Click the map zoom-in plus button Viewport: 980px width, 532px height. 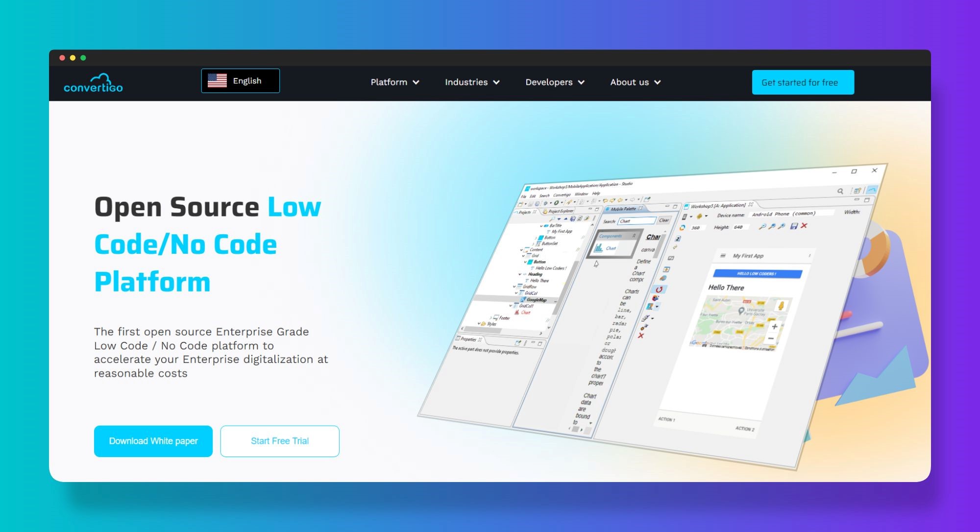[775, 327]
